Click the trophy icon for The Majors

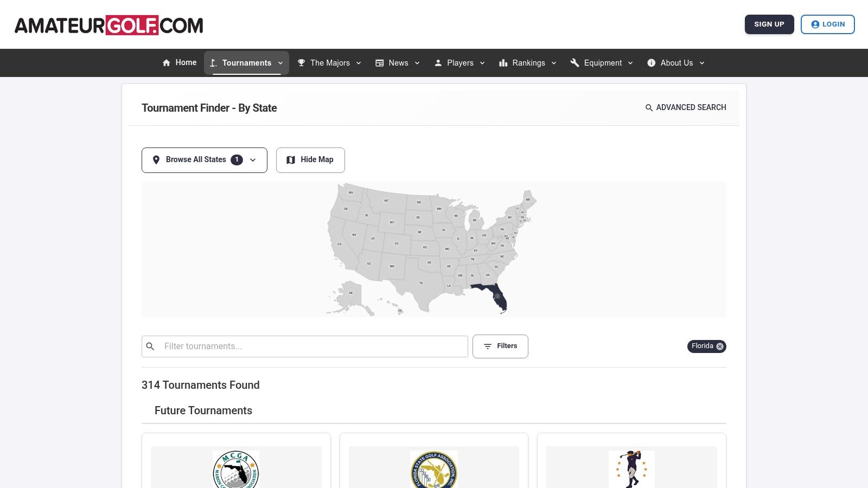301,63
